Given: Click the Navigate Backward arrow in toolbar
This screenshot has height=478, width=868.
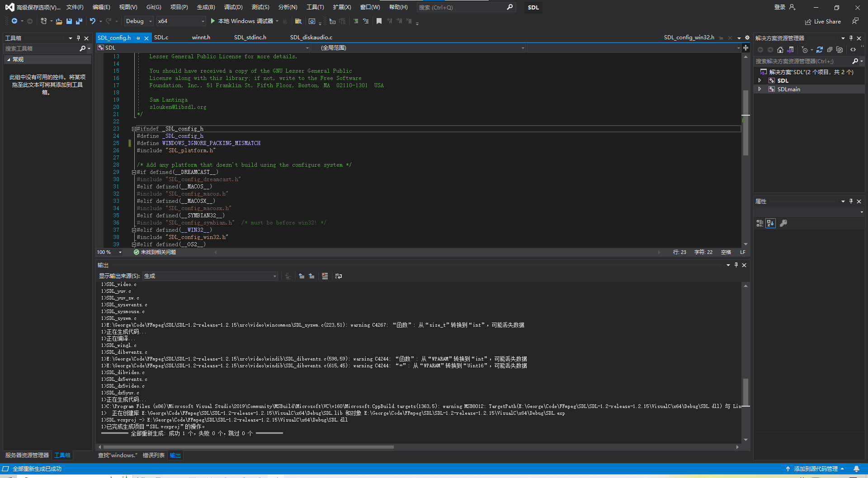Looking at the screenshot, I should pos(14,21).
